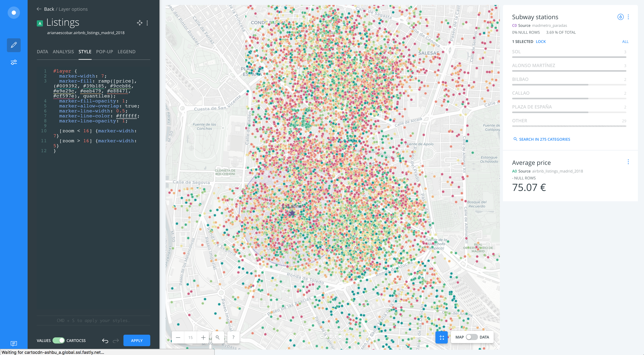Click LOCK in Subway stations widget
This screenshot has height=355, width=644.
tap(541, 42)
